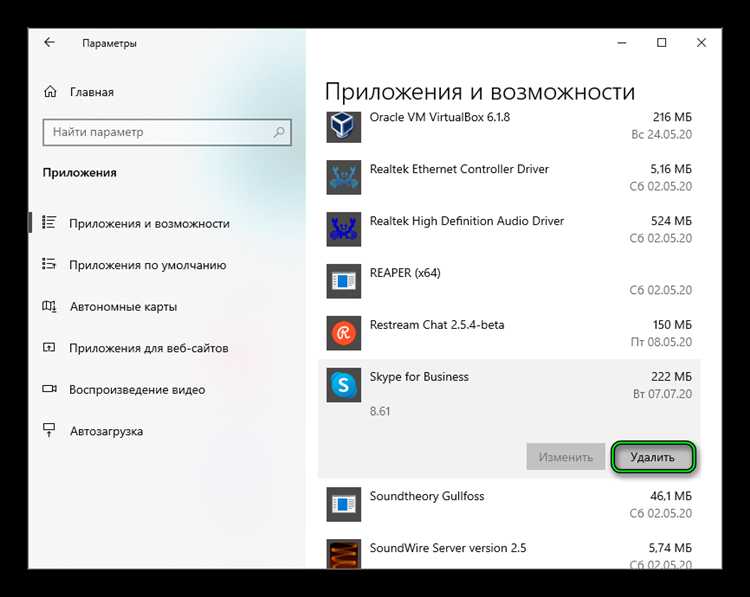
Task: Click the 46,1 МБ size value
Action: (x=671, y=496)
